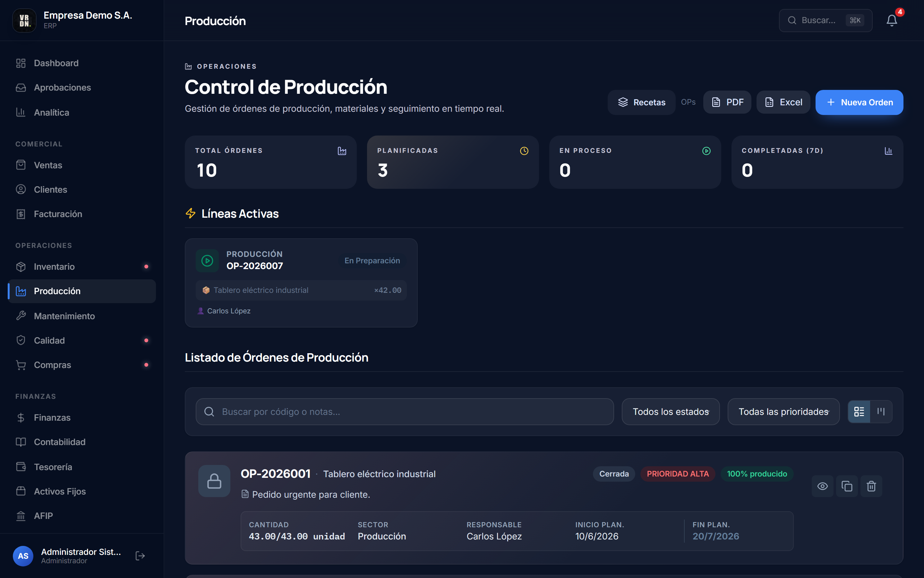Click the Tablero eléctrico industrial ×42.00 row
This screenshot has height=578, width=924.
301,291
